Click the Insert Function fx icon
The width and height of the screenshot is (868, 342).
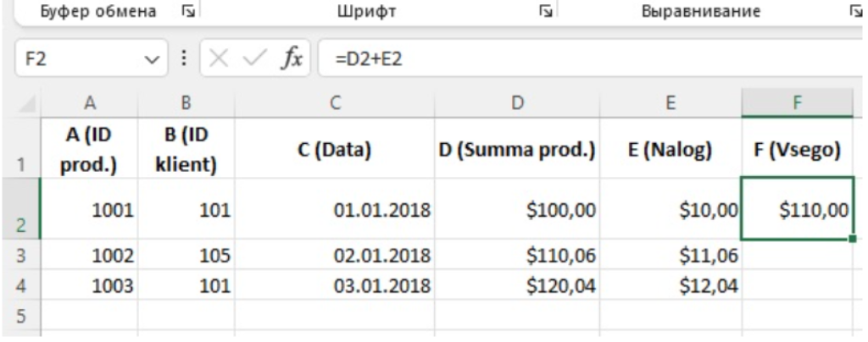(293, 62)
